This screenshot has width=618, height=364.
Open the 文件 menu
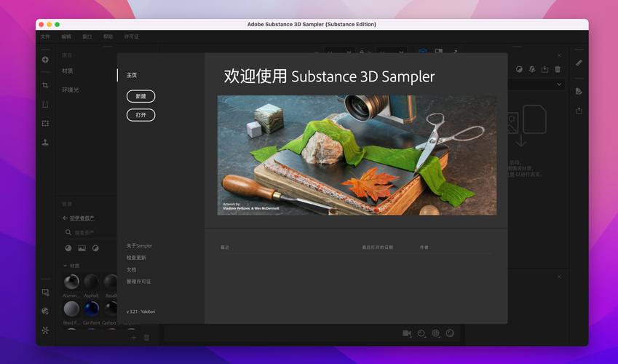click(x=45, y=36)
